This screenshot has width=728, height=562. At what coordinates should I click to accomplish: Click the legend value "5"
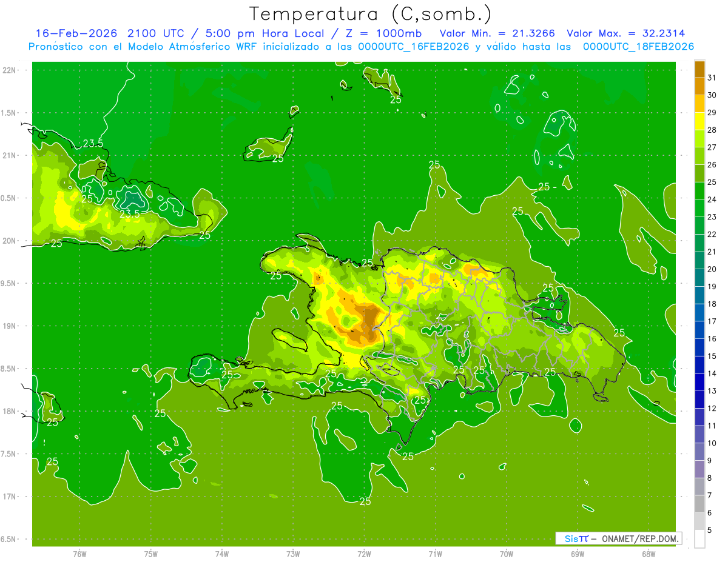point(710,530)
